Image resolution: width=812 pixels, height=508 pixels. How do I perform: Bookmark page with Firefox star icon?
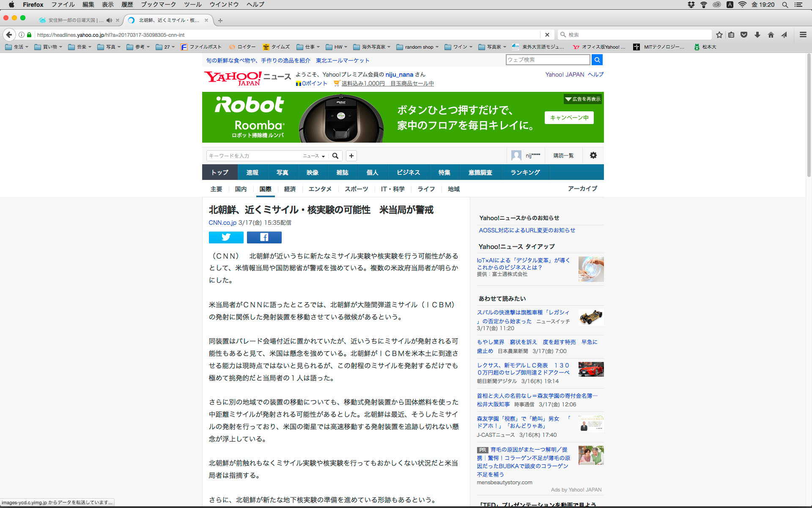(719, 35)
